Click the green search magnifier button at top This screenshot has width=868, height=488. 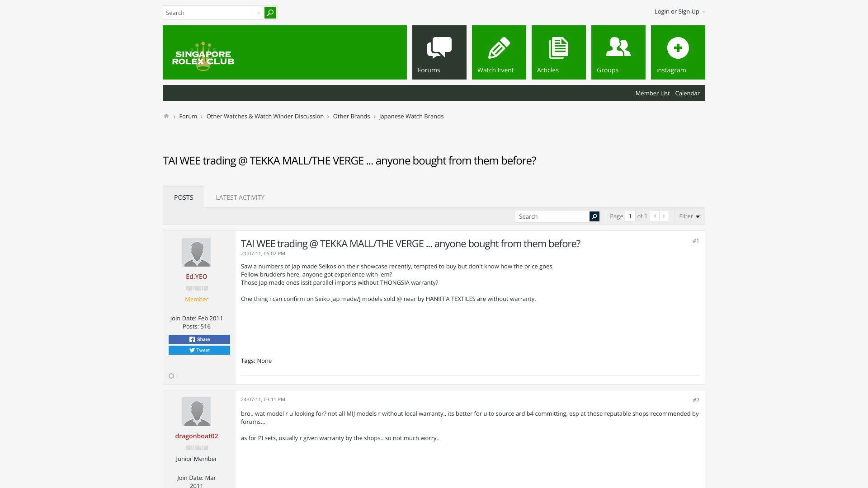pos(270,13)
